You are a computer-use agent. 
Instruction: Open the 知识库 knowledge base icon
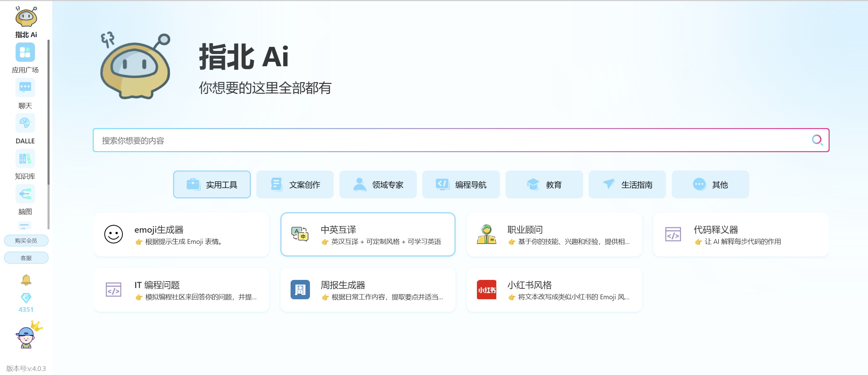(25, 159)
